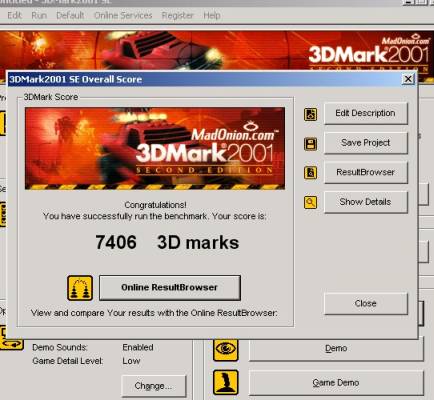Click the '3D marks' text
The width and height of the screenshot is (434, 400).
[198, 243]
